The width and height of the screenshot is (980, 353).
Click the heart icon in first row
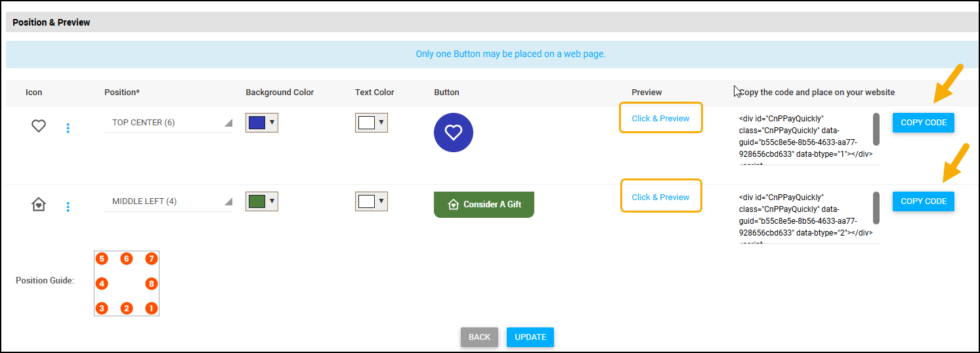[39, 125]
